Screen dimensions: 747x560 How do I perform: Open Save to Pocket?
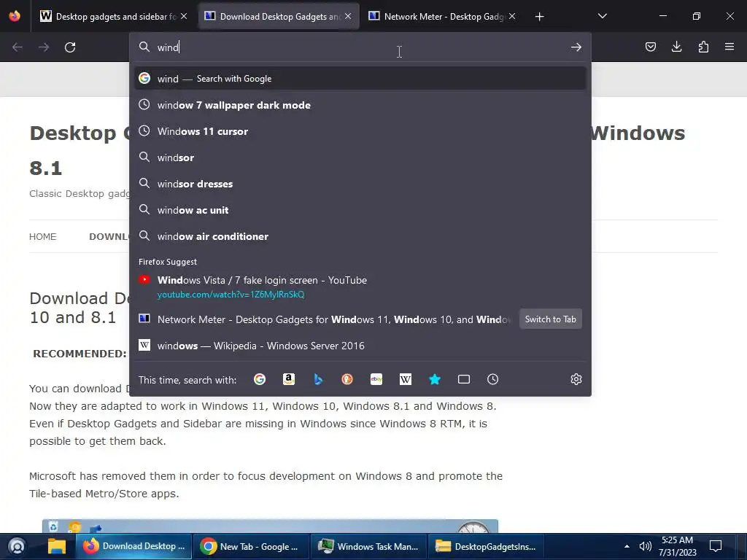click(x=650, y=47)
